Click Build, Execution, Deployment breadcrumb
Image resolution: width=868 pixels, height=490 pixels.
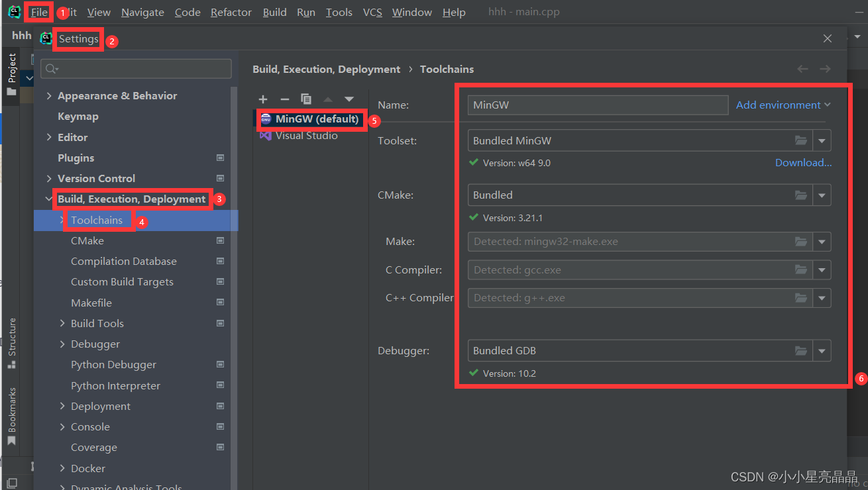pyautogui.click(x=327, y=69)
